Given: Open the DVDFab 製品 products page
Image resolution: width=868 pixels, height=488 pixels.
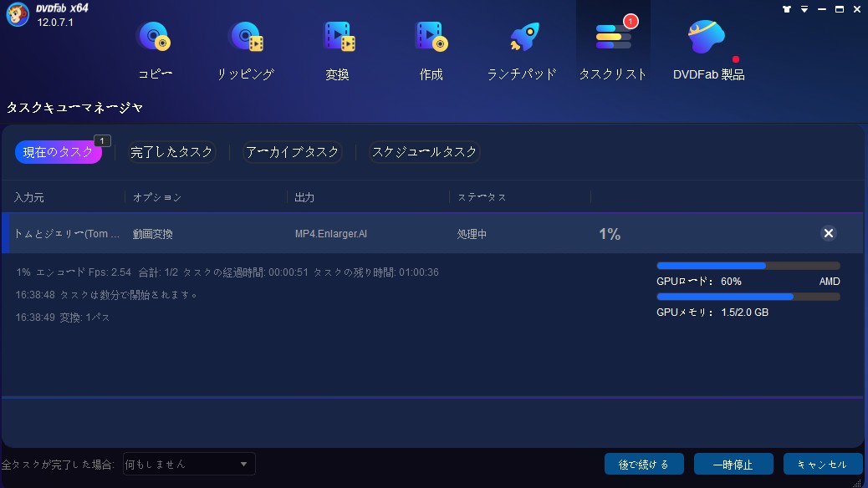Looking at the screenshot, I should (708, 51).
